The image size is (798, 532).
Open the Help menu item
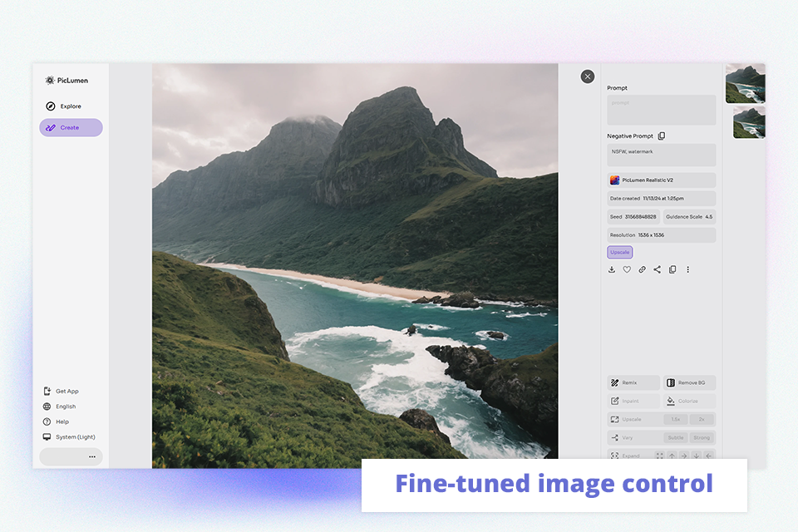click(x=56, y=421)
